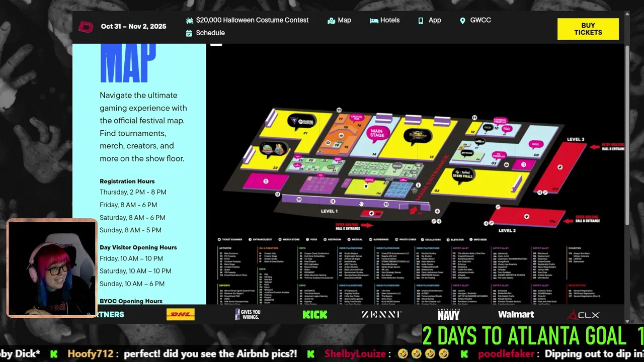Image resolution: width=644 pixels, height=362 pixels.
Task: Click the Console Freeplay bubble on the map
Action: pos(501,121)
